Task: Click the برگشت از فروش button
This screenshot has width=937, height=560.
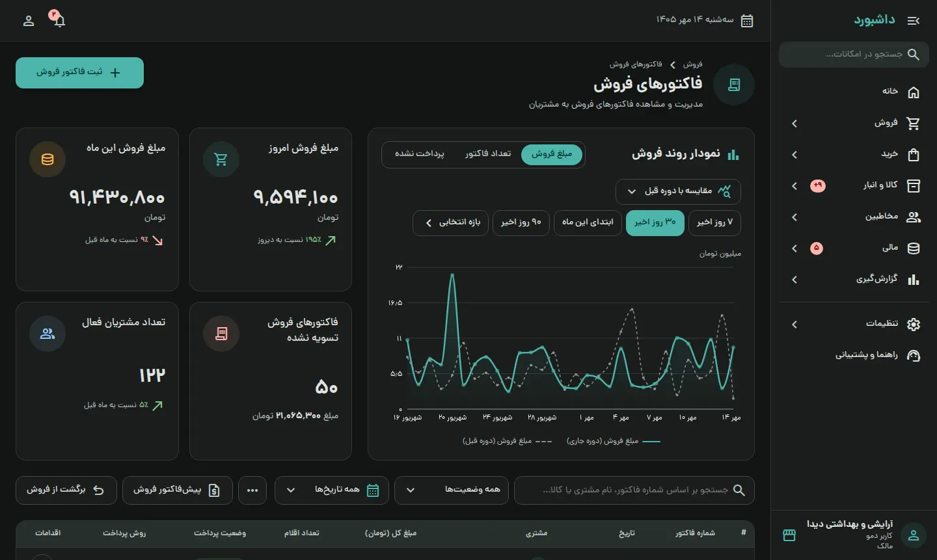Action: (66, 490)
